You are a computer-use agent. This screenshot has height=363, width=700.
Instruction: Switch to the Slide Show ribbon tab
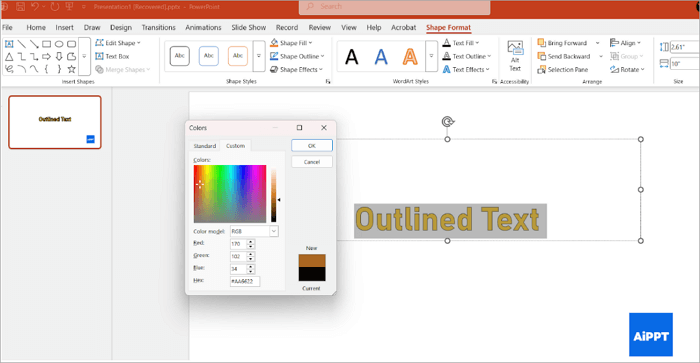[x=248, y=27]
